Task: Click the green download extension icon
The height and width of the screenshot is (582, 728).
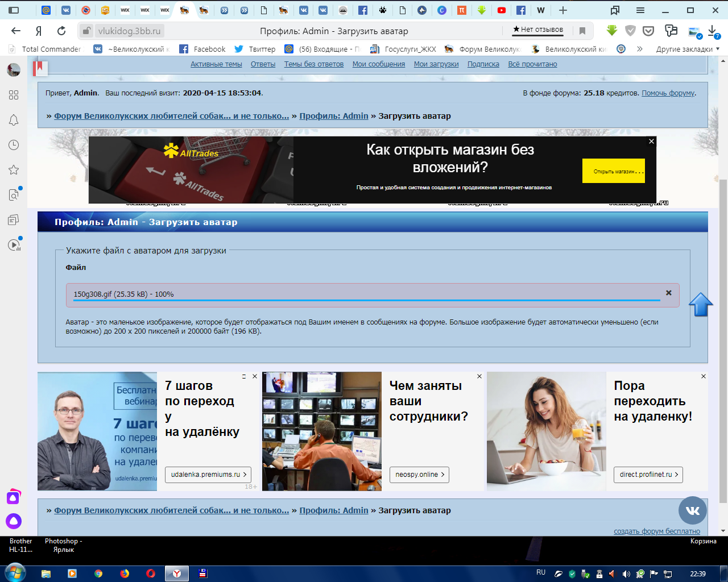Action: pyautogui.click(x=611, y=31)
